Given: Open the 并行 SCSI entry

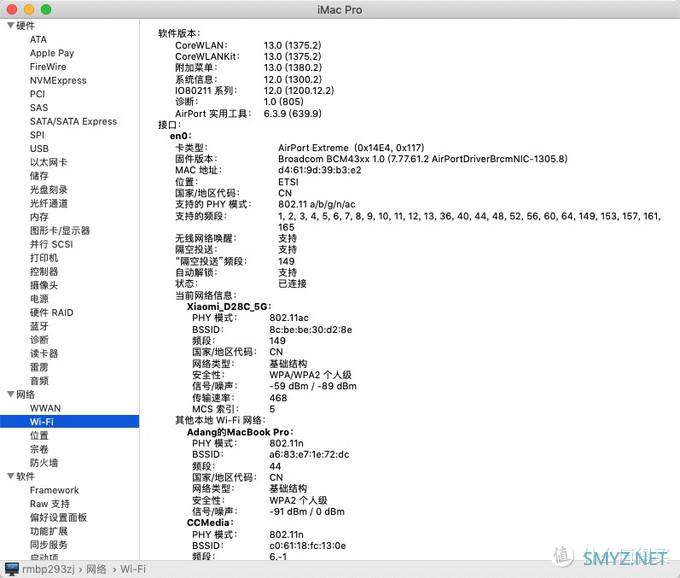Looking at the screenshot, I should [x=51, y=244].
